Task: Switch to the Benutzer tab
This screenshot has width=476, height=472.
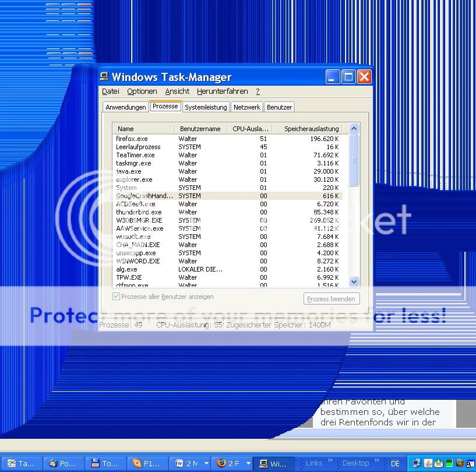Action: coord(279,107)
